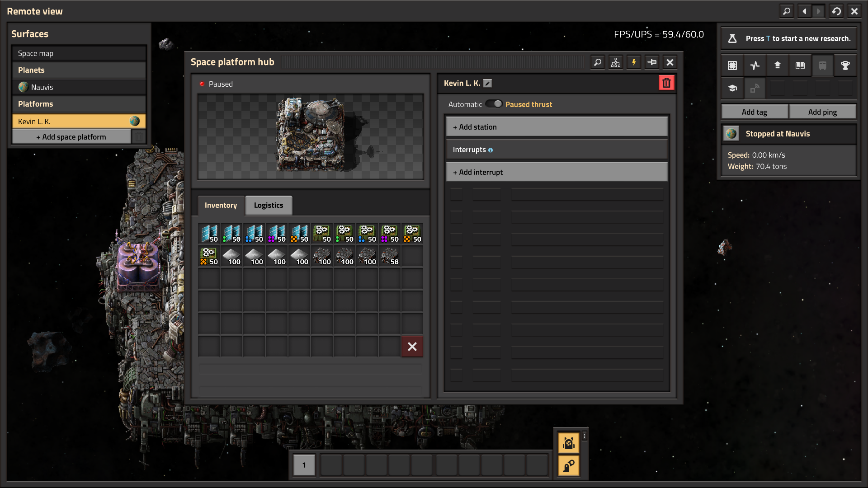Toggle the bottom yellow logistics shortcut button
Image resolution: width=868 pixels, height=488 pixels.
coord(569,465)
